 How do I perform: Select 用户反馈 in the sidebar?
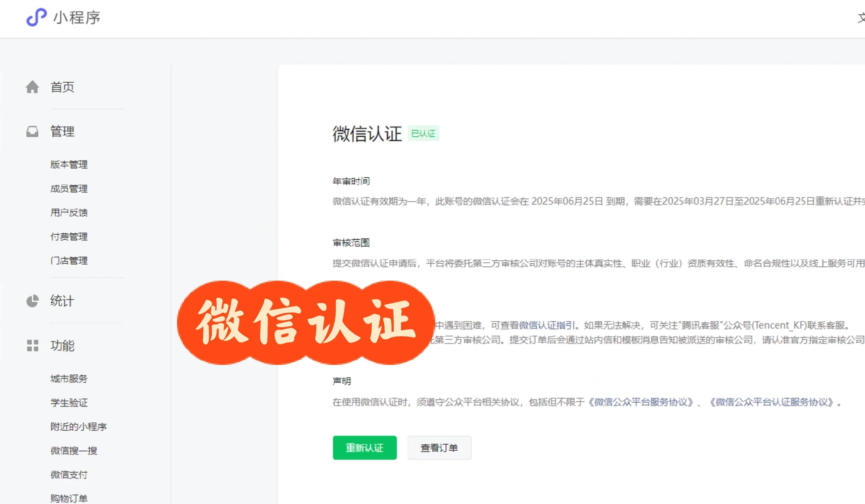[69, 212]
